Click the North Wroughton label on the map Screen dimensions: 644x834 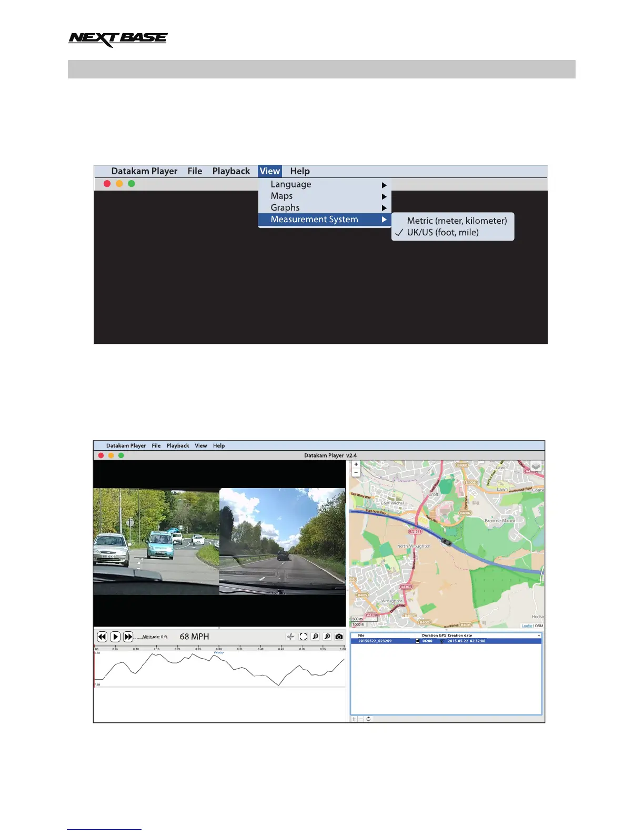(414, 546)
